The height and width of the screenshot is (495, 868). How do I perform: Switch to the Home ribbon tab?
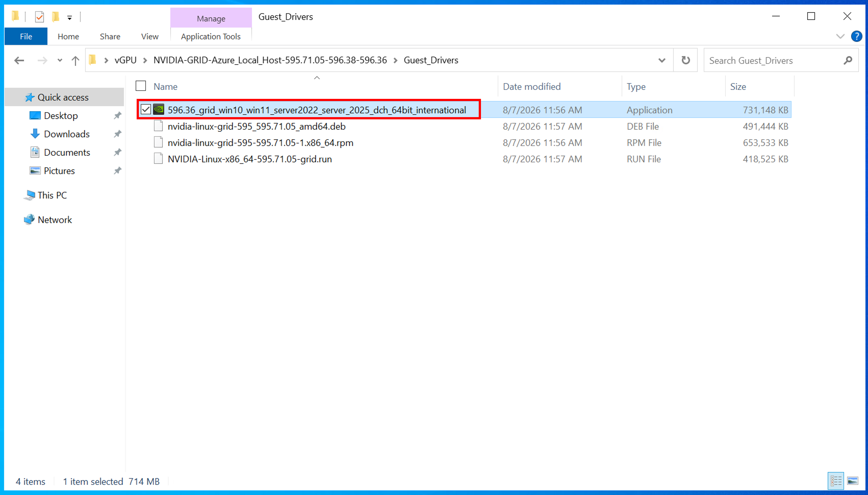point(68,36)
